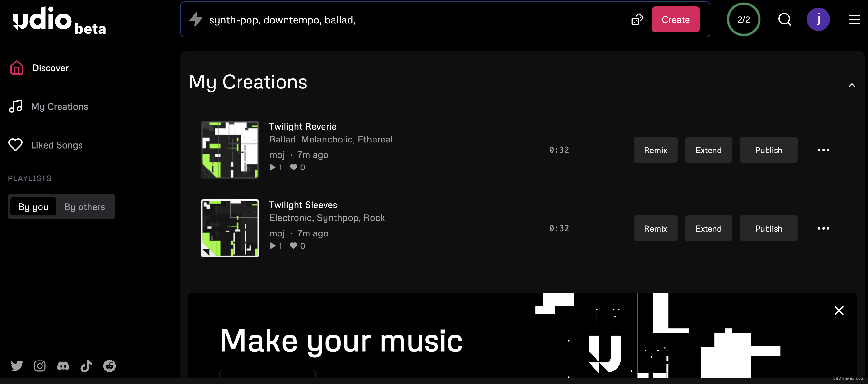Open Liked Songs in sidebar
868x384 pixels.
pos(57,145)
